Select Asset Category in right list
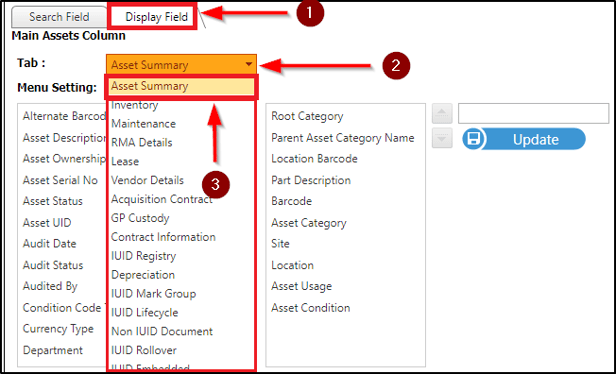Image resolution: width=616 pixels, height=374 pixels. point(309,223)
